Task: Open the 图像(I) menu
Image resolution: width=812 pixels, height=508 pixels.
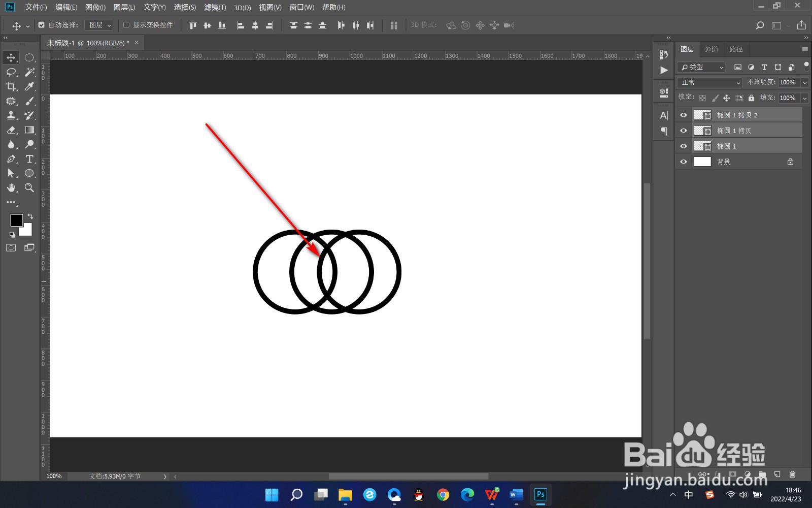Action: pos(95,7)
